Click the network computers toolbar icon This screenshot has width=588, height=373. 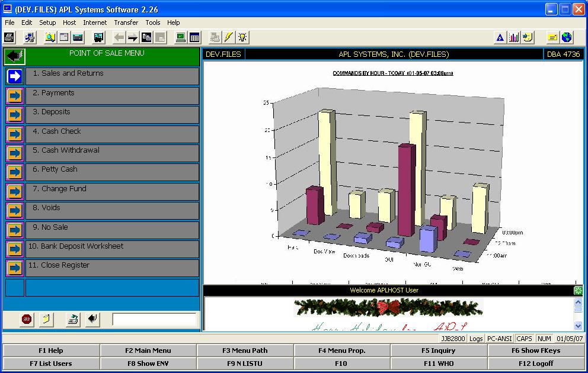(30, 37)
